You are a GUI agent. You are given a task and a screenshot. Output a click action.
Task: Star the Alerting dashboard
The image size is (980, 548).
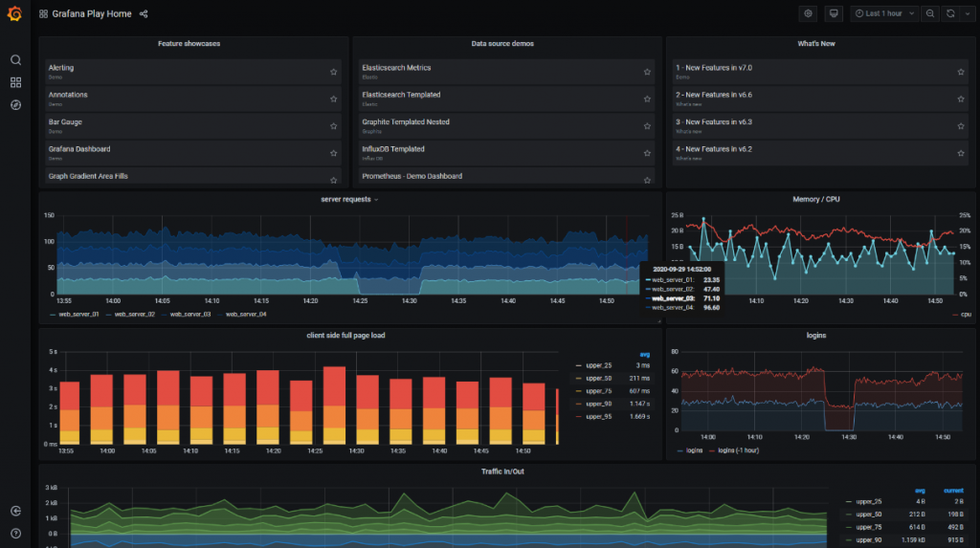pyautogui.click(x=333, y=72)
